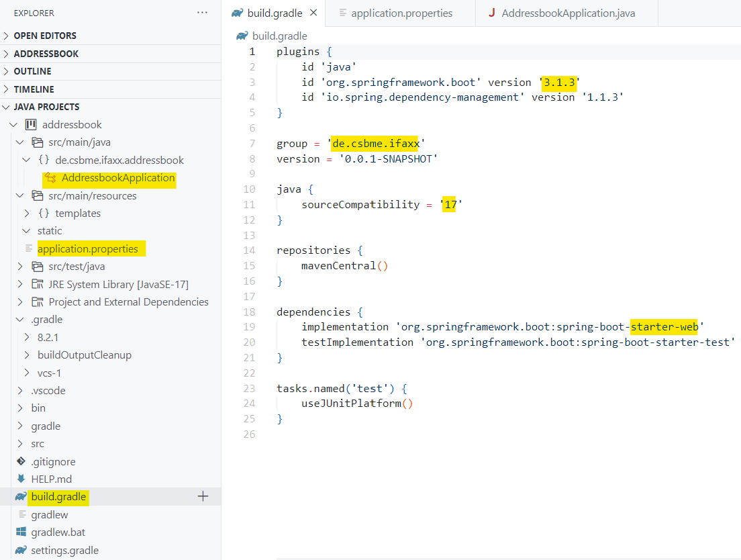Click the settings.gradle elephant icon

[x=21, y=550]
